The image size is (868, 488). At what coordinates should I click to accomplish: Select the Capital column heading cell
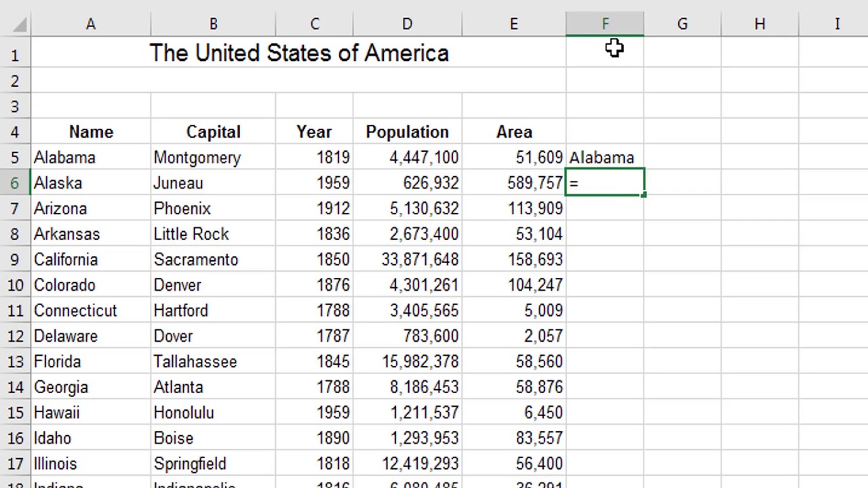(x=213, y=132)
